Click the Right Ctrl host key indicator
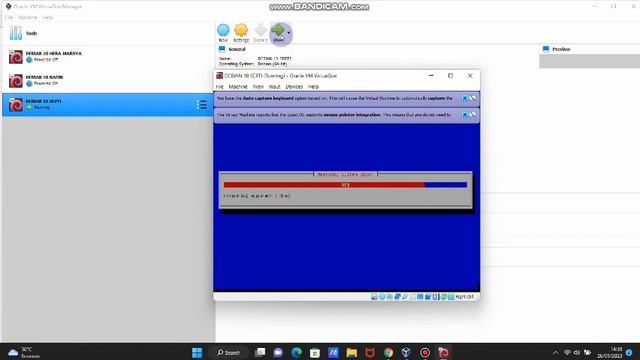This screenshot has height=360, width=640. click(464, 297)
